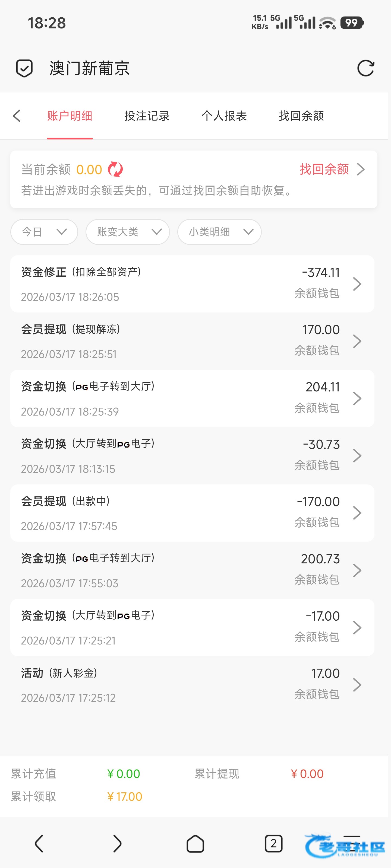The height and width of the screenshot is (868, 391).
Task: Expand the 会员提现 (出款中) -170.00 entry
Action: click(x=192, y=513)
